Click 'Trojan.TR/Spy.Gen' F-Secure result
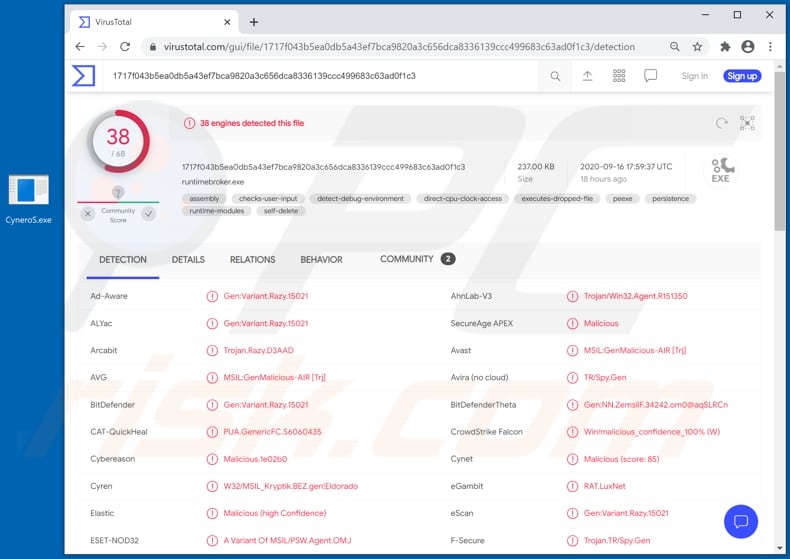 617,541
